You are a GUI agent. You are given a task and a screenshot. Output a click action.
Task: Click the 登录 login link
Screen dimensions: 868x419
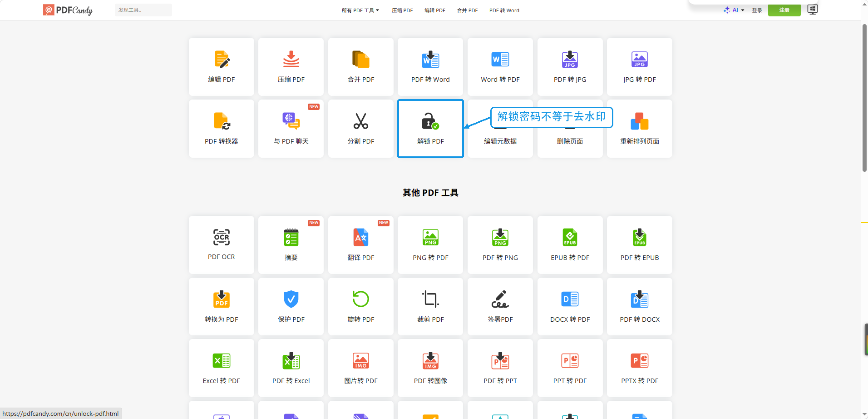click(757, 10)
